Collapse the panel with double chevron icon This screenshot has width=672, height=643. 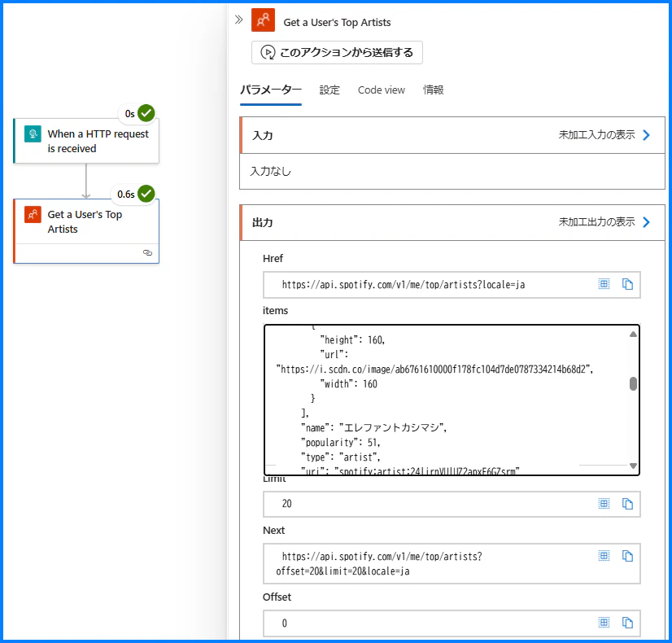click(238, 20)
